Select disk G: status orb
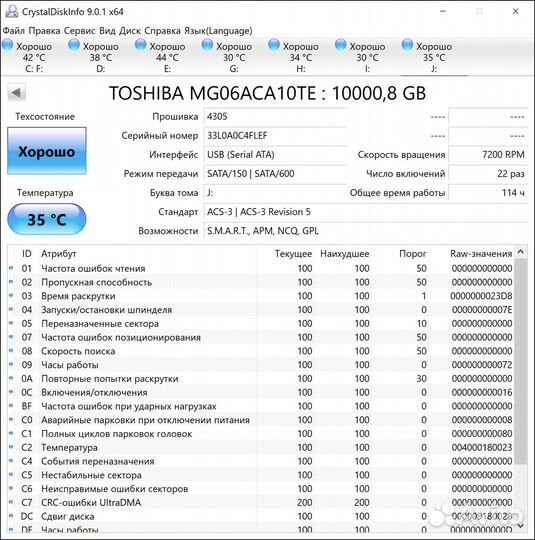 click(x=207, y=45)
